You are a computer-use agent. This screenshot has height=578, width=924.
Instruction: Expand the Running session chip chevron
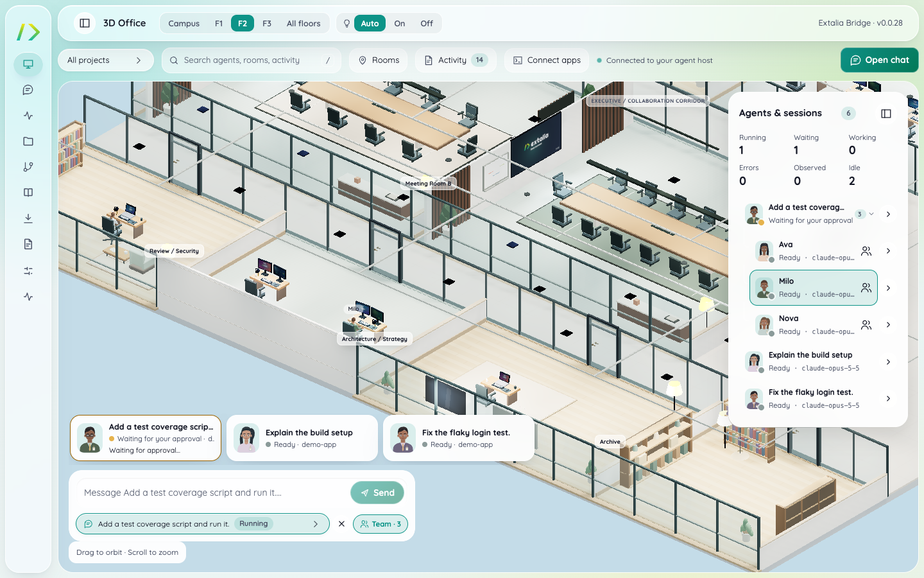point(316,524)
